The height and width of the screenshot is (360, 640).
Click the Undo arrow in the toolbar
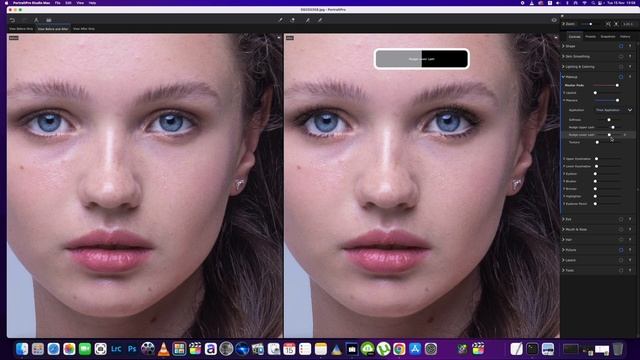click(x=12, y=20)
